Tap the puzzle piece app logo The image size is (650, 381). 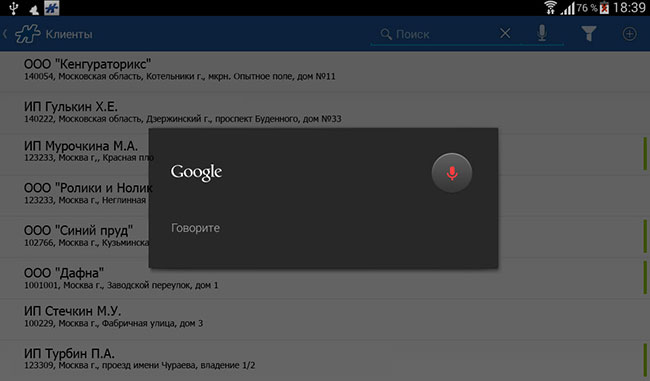[x=28, y=34]
